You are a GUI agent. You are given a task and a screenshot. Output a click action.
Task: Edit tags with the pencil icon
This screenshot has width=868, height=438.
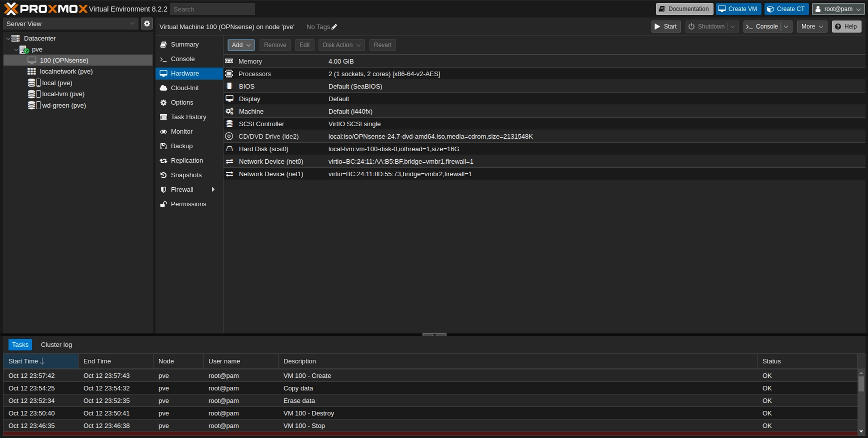point(334,27)
